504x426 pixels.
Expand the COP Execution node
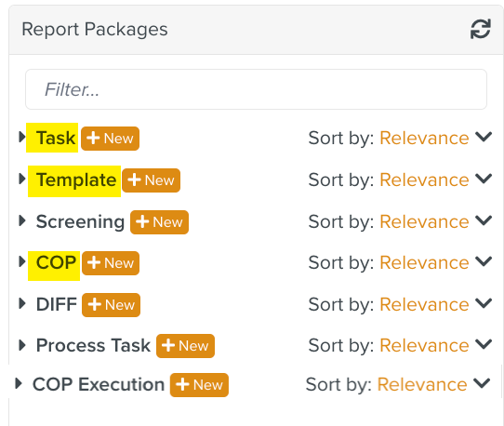pyautogui.click(x=19, y=383)
